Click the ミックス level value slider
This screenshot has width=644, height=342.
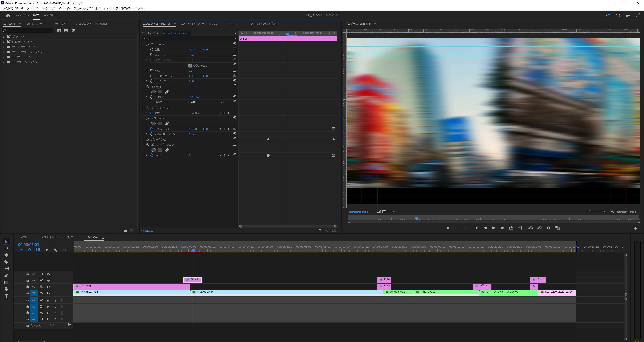click(52, 325)
